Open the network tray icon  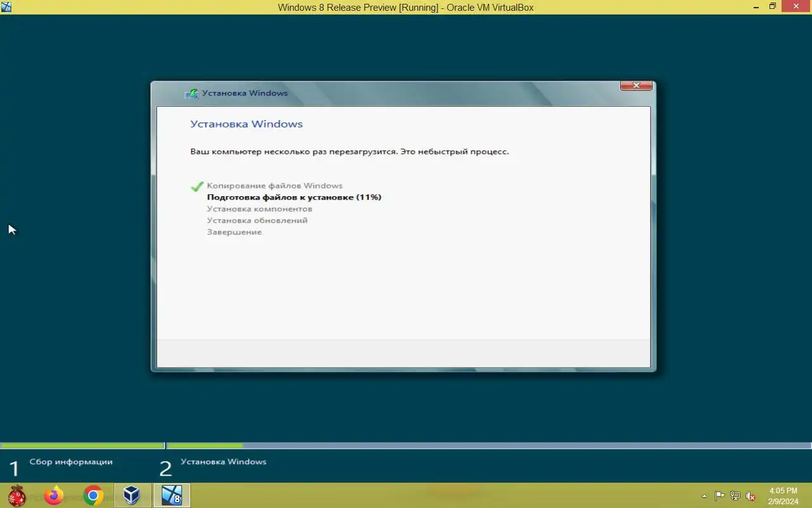click(x=735, y=496)
